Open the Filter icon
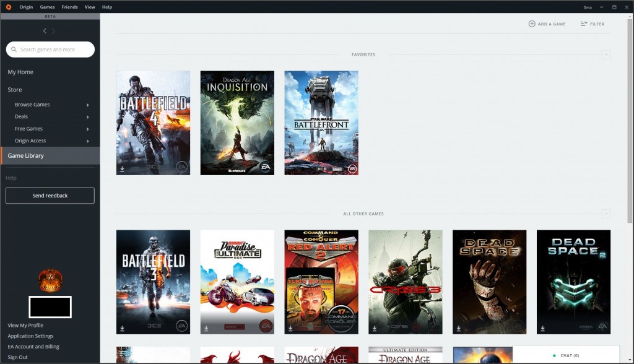 click(x=584, y=24)
